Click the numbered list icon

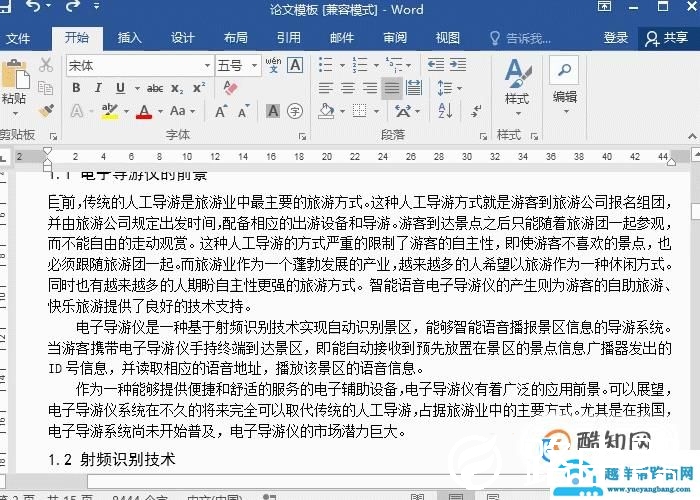tap(360, 65)
